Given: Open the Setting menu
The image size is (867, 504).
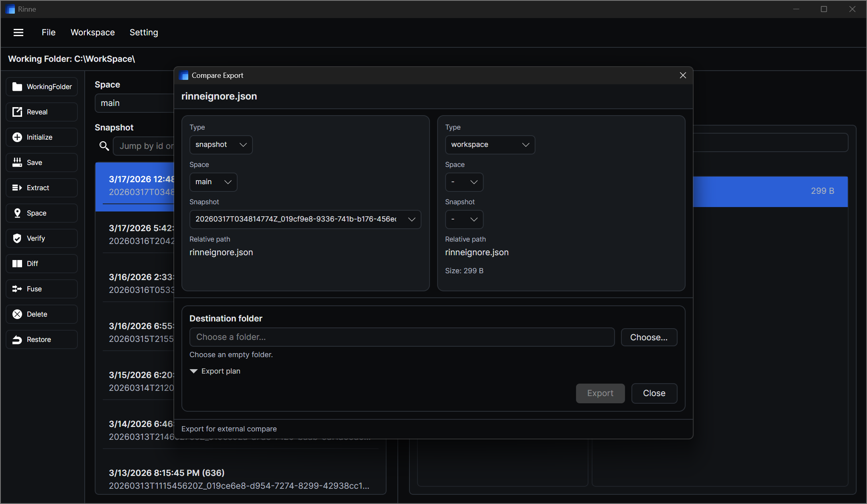Looking at the screenshot, I should [x=144, y=32].
